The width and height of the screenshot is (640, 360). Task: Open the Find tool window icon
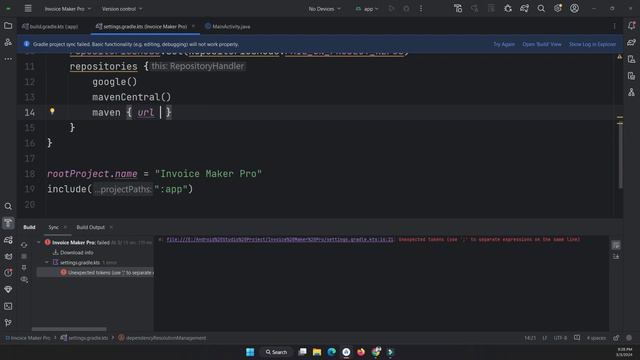[x=8, y=207]
